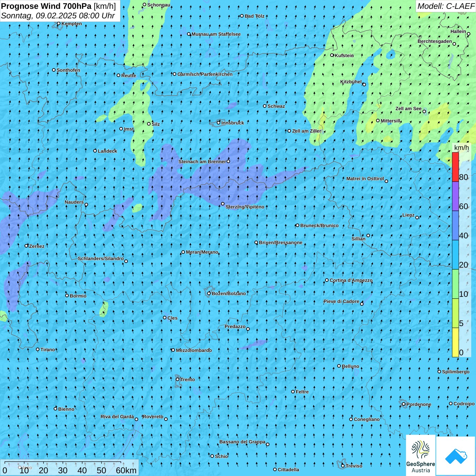Click the Treviso city marker
Screen dimensions: 476x476
coord(343,466)
